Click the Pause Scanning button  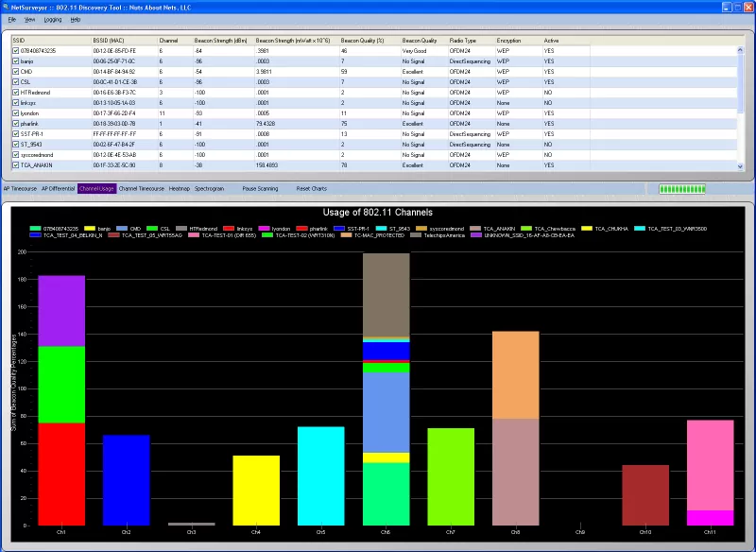pos(261,188)
